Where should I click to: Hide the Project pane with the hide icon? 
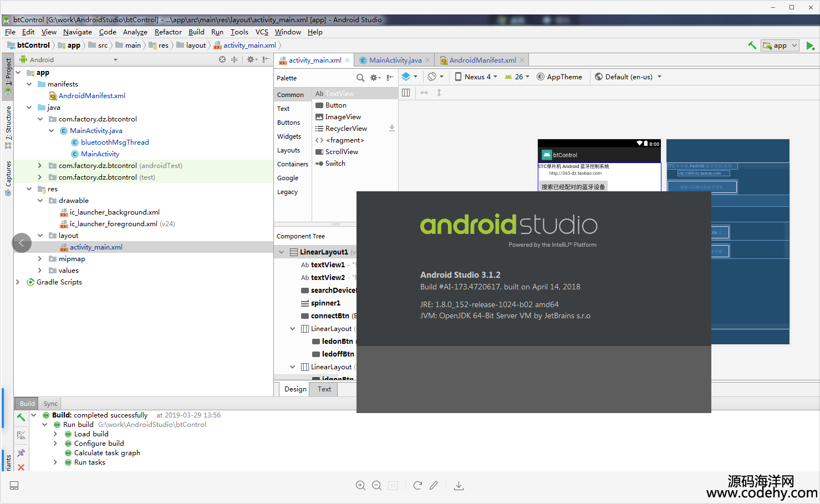coord(266,59)
